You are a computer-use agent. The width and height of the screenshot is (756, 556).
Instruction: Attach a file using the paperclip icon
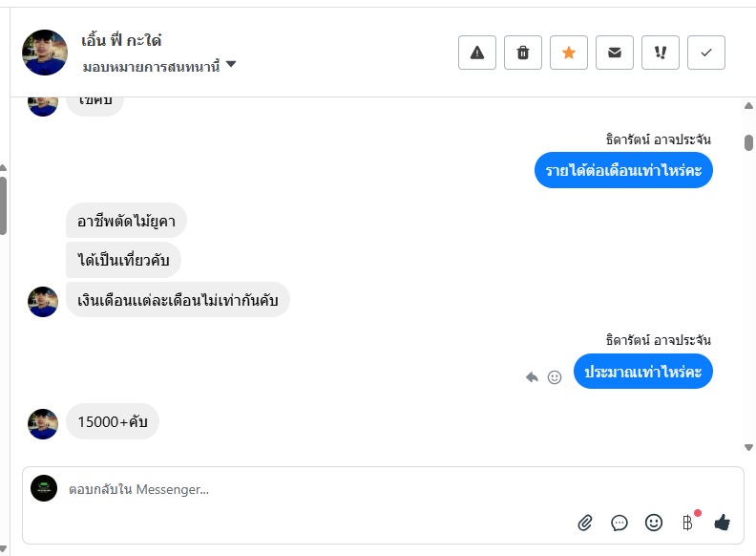tap(585, 523)
